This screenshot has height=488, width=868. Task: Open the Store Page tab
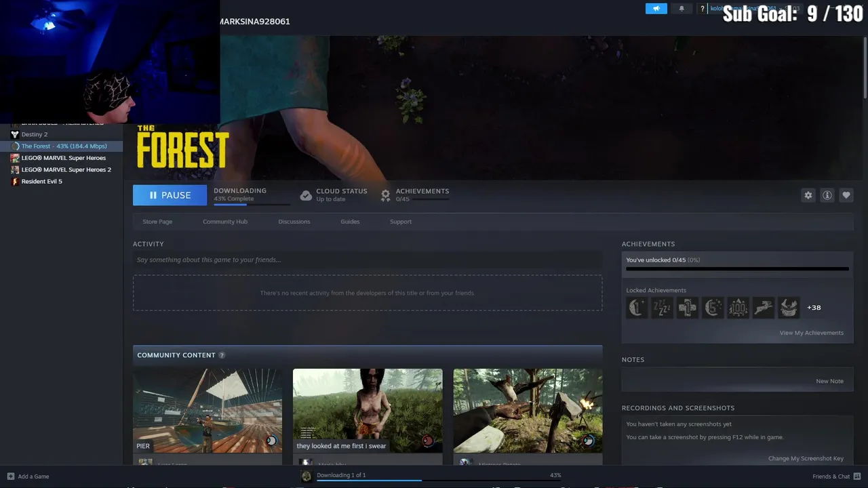coord(157,222)
